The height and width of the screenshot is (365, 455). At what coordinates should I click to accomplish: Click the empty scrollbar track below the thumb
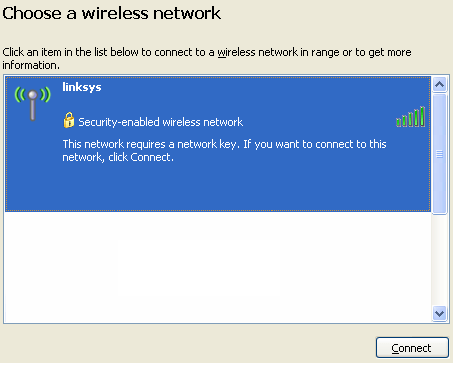439,260
